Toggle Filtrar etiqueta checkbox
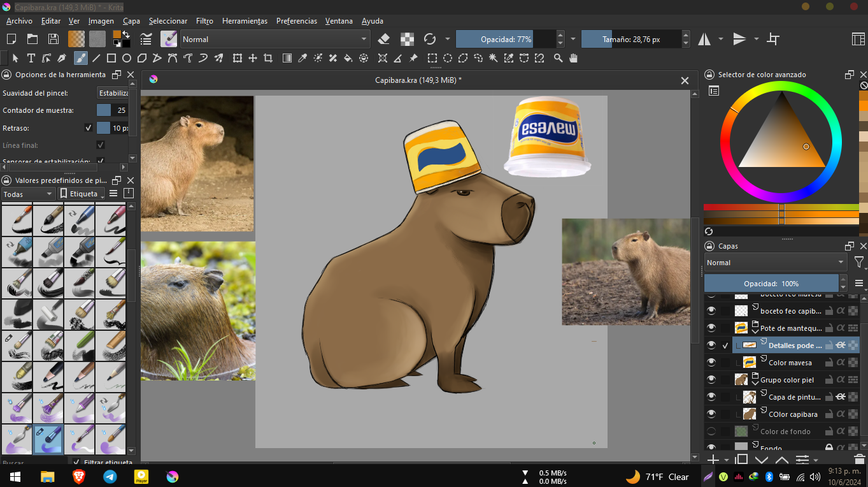This screenshot has width=868, height=487. click(x=76, y=462)
